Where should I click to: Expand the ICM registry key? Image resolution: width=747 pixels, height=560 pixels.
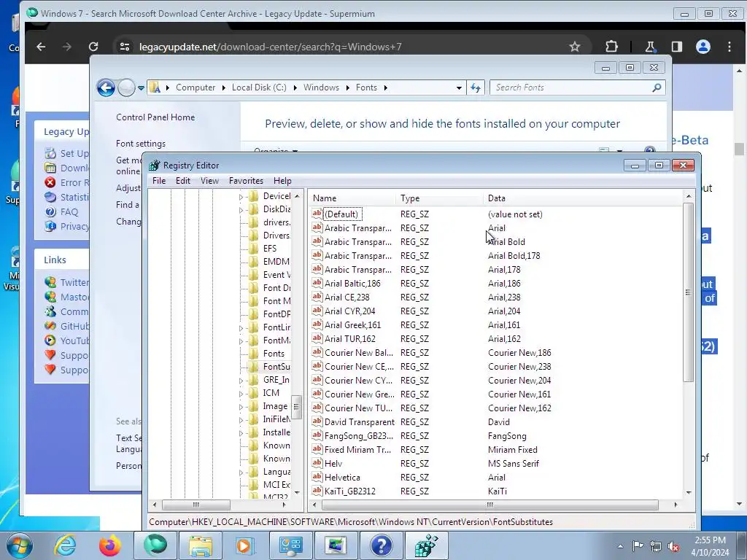click(241, 394)
